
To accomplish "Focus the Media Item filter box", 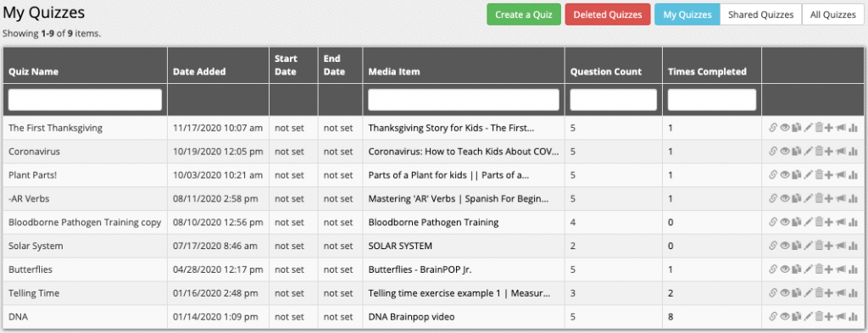I will [x=464, y=100].
